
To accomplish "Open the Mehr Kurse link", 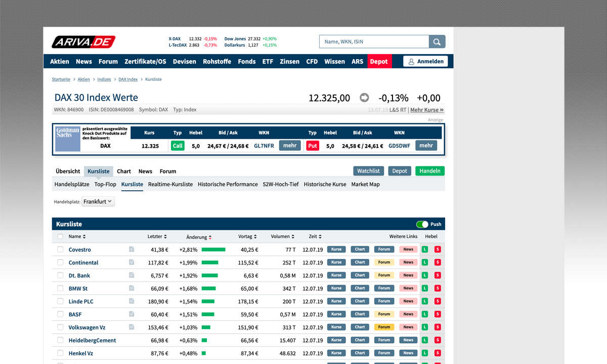I will 427,110.
